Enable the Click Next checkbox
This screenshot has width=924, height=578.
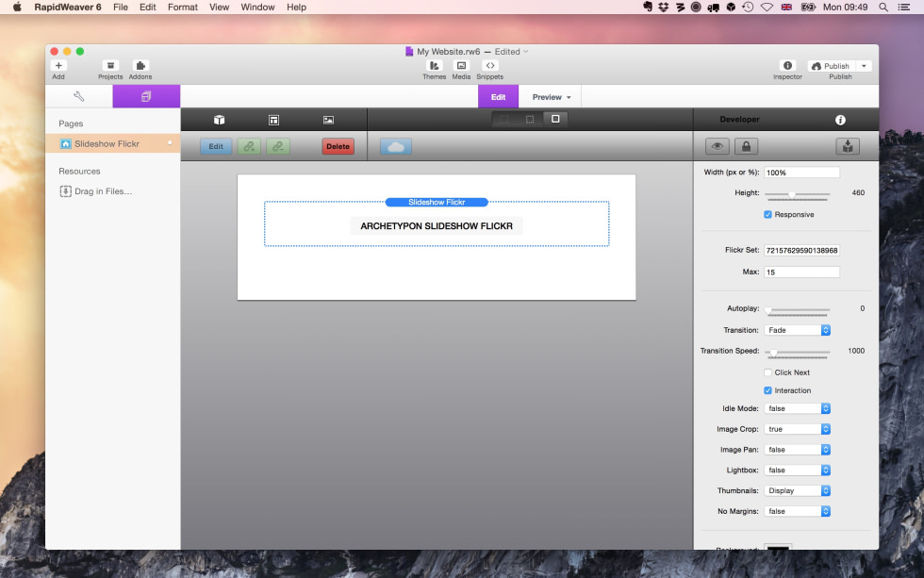767,372
